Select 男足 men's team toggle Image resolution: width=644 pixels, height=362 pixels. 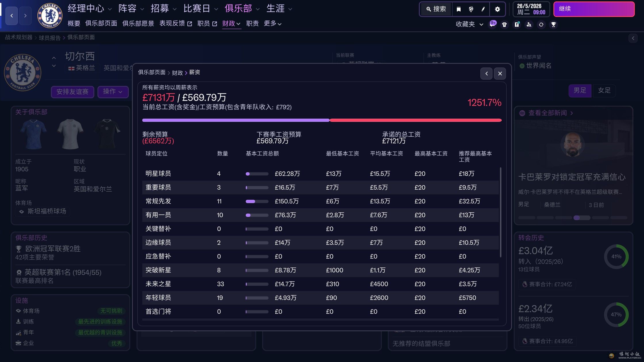click(x=580, y=90)
